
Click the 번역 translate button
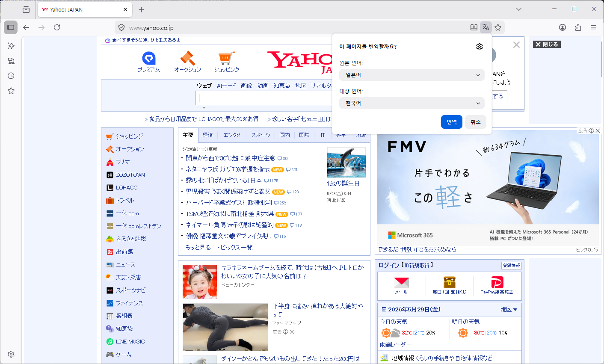tap(452, 122)
